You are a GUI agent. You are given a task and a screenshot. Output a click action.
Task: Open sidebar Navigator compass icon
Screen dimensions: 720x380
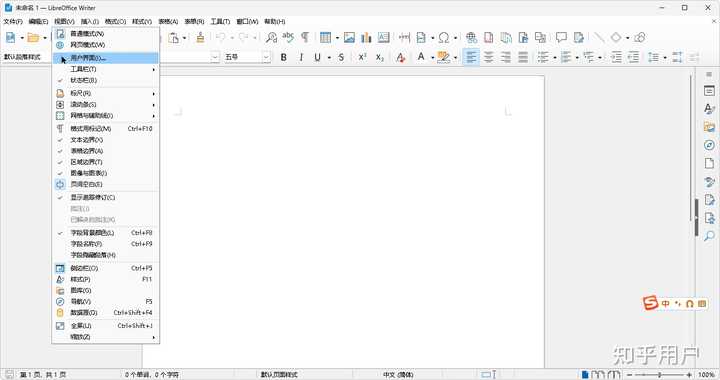coord(709,145)
